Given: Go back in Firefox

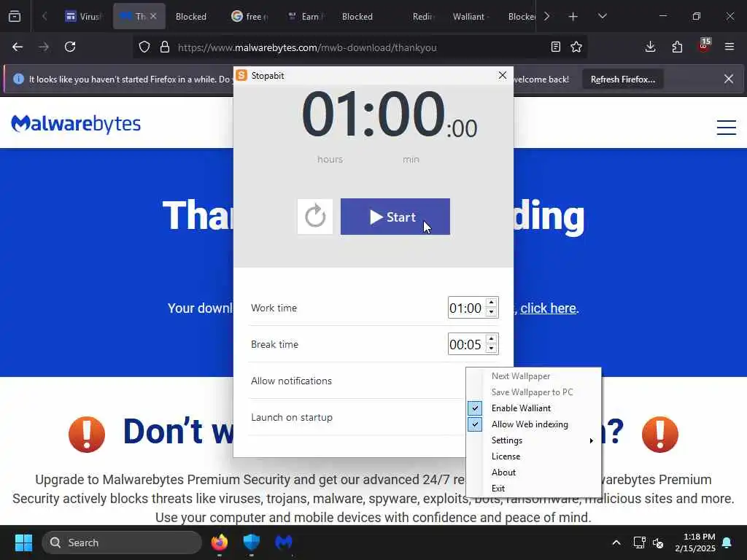Looking at the screenshot, I should 18,47.
